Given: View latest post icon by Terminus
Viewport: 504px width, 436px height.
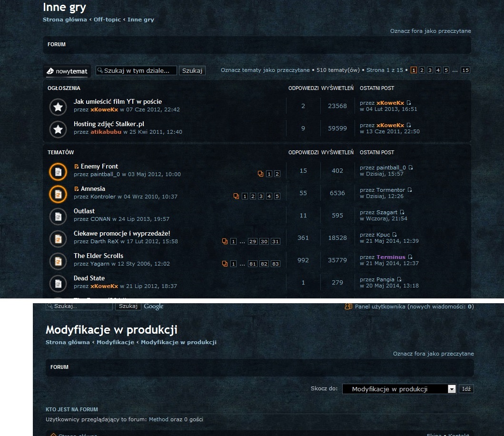Looking at the screenshot, I should (x=410, y=257).
